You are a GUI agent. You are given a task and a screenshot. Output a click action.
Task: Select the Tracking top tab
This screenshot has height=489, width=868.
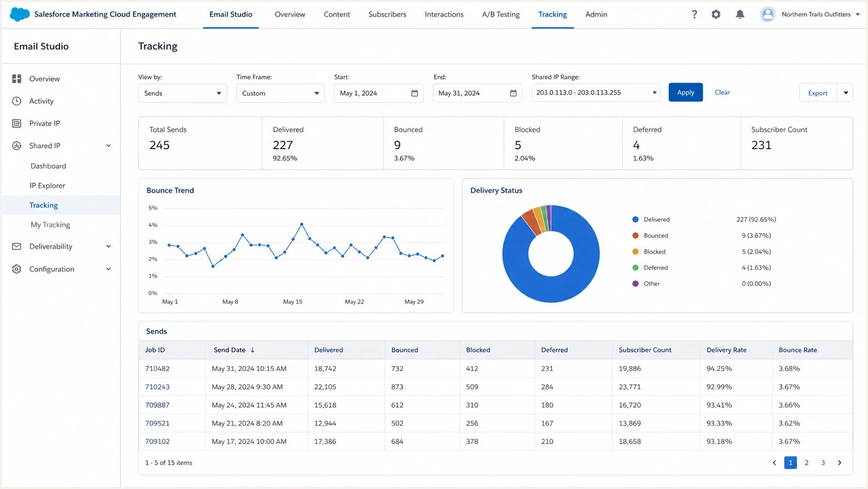click(x=552, y=15)
